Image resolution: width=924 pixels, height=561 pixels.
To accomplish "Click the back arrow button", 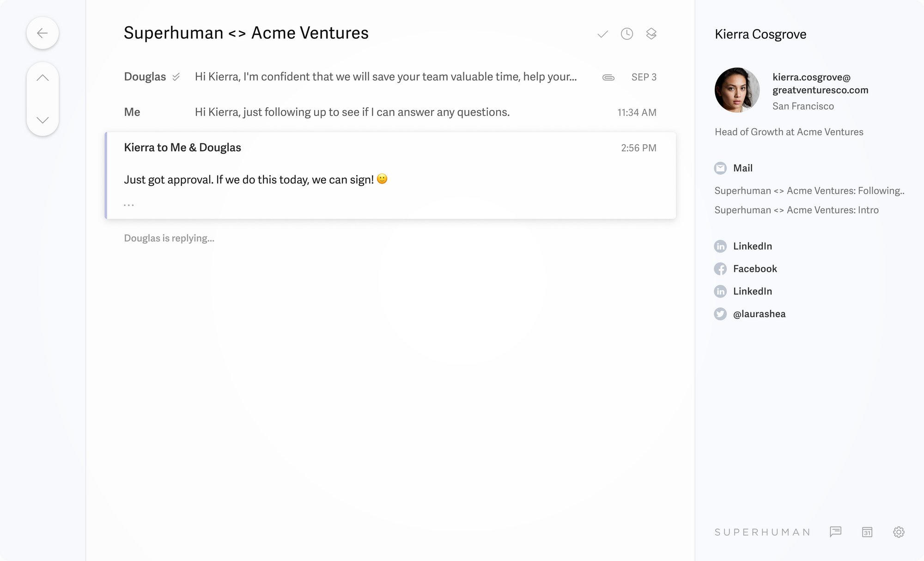I will 43,33.
